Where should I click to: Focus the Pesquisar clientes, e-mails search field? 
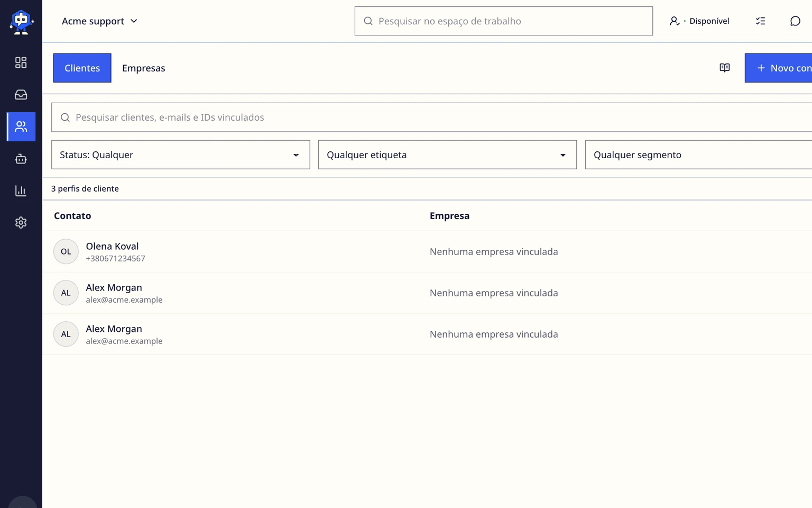pyautogui.click(x=431, y=117)
